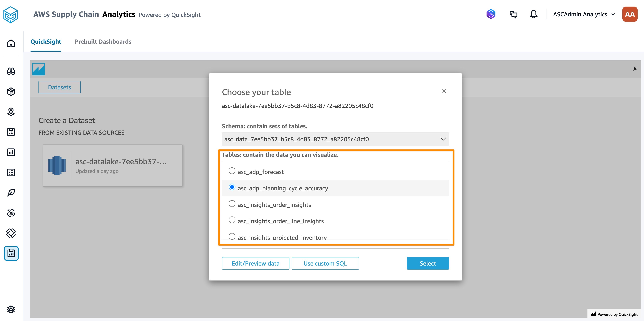Select asc_adp_planning_cycle_accuracy radio button
The width and height of the screenshot is (644, 321).
click(x=232, y=187)
